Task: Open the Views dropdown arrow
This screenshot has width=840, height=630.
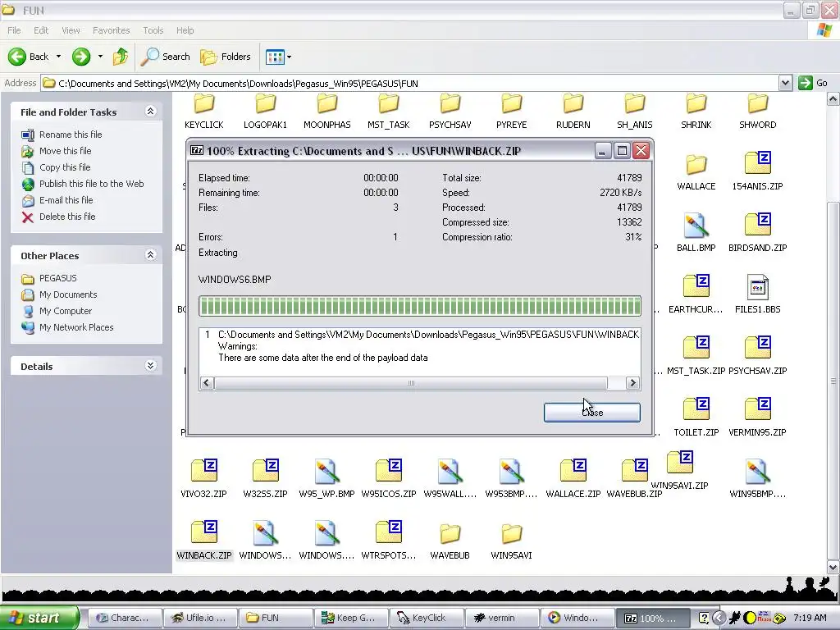Action: point(290,57)
